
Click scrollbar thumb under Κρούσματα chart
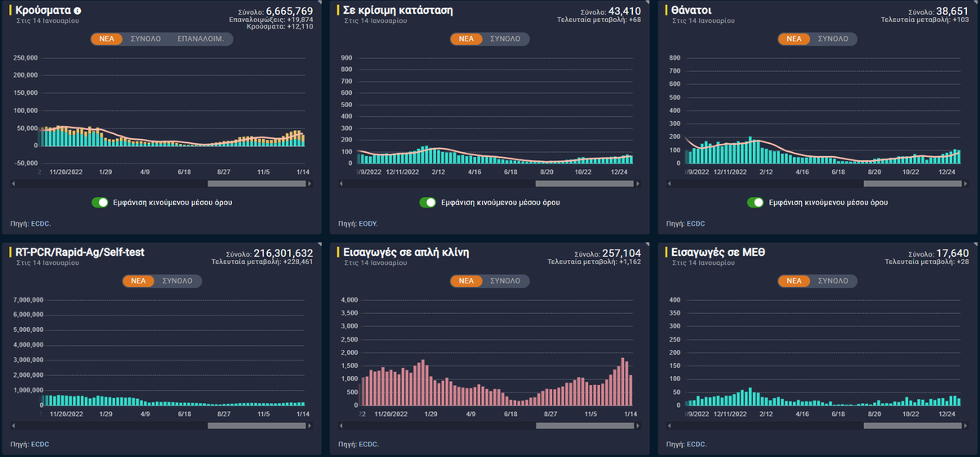[256, 184]
